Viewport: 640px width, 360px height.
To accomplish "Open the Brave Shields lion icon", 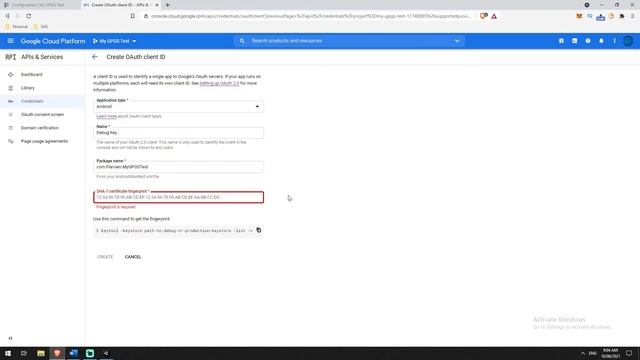I will [483, 16].
